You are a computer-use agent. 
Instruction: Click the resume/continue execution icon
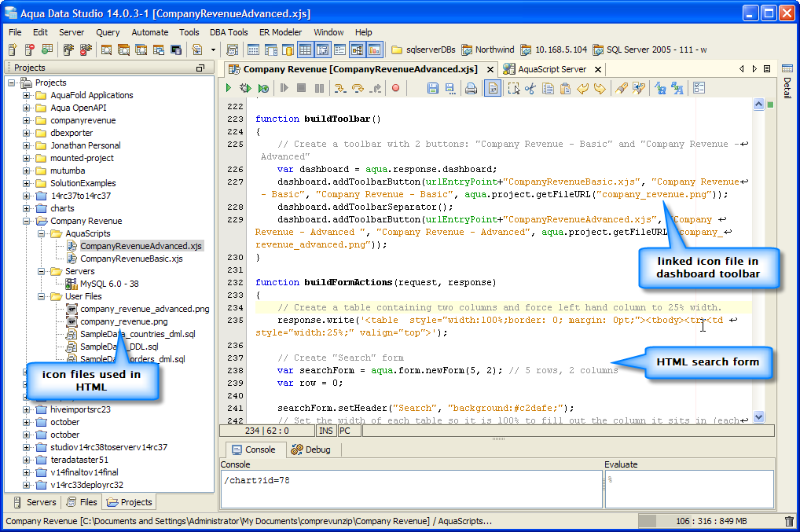284,88
